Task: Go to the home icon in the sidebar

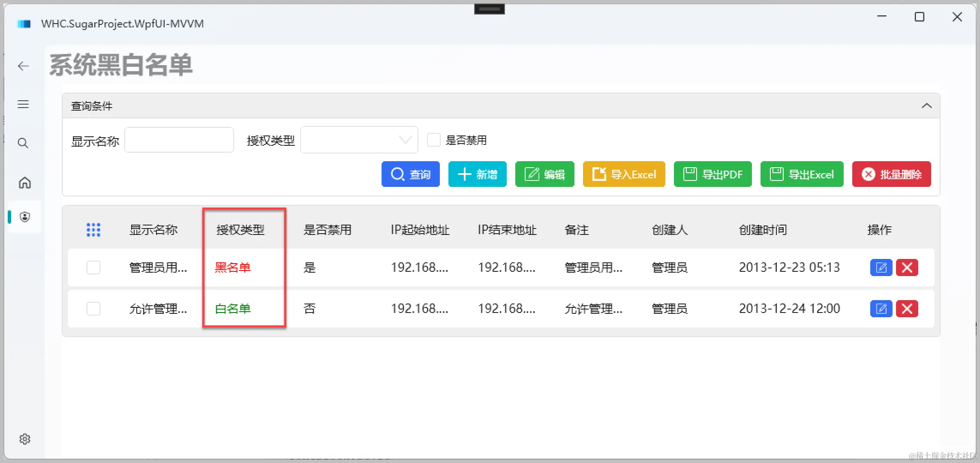Action: [24, 183]
